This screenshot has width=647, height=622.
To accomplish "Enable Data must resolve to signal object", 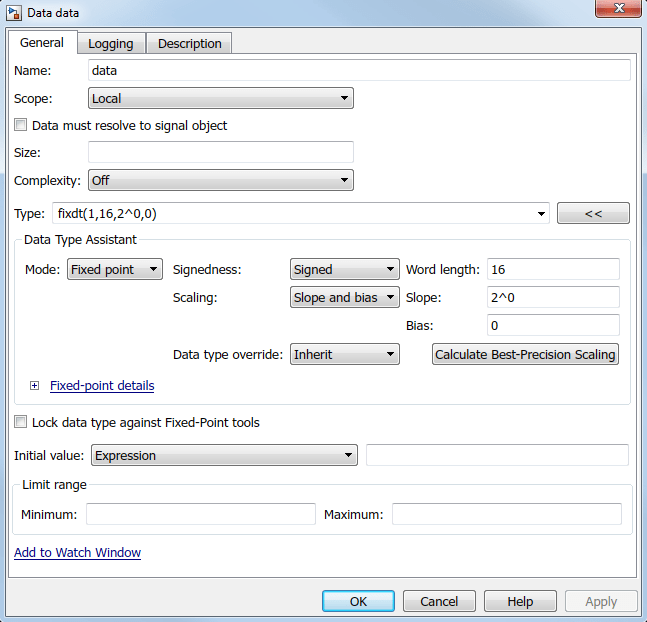I will point(21,125).
